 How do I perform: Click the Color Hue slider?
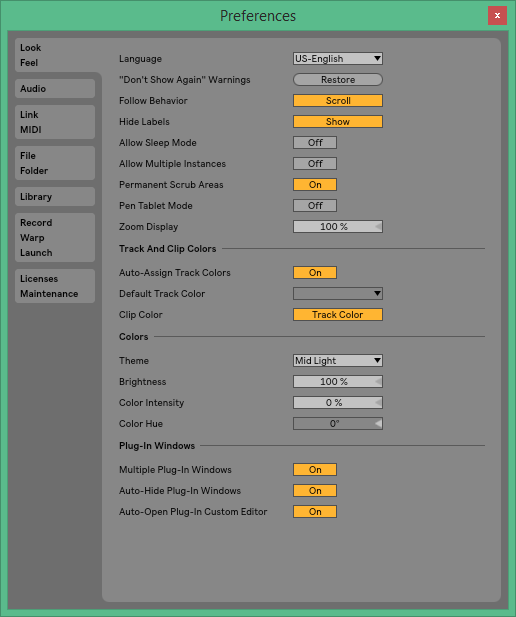[x=338, y=424]
